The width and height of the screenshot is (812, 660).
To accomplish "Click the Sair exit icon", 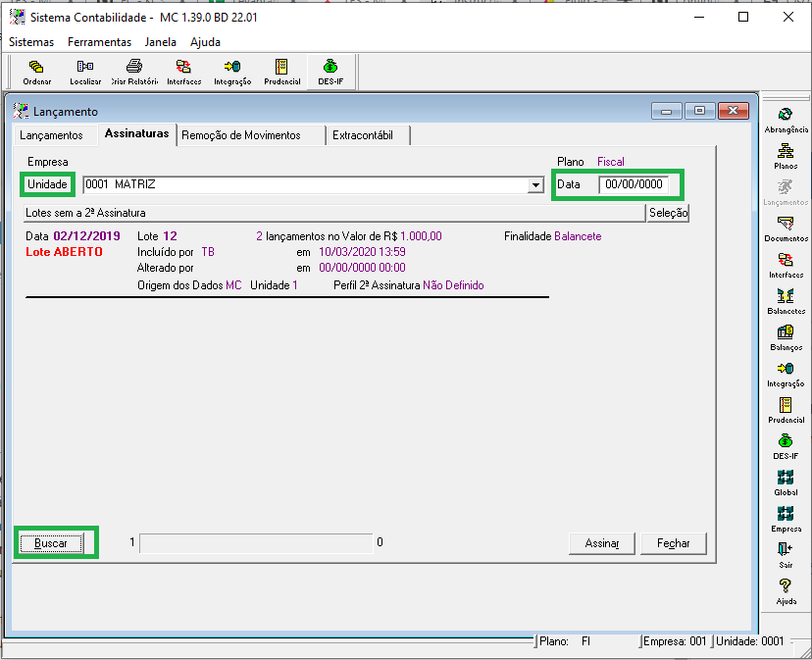I will point(786,555).
